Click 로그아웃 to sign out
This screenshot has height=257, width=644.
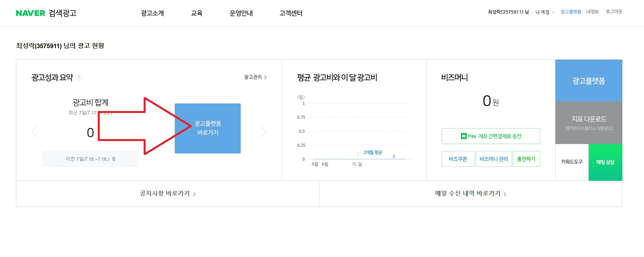(x=614, y=12)
